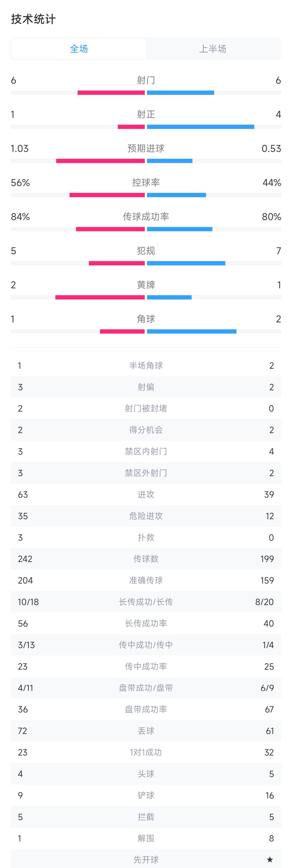292x868 pixels.
Task: Click the 传球数 row
Action: tap(146, 559)
